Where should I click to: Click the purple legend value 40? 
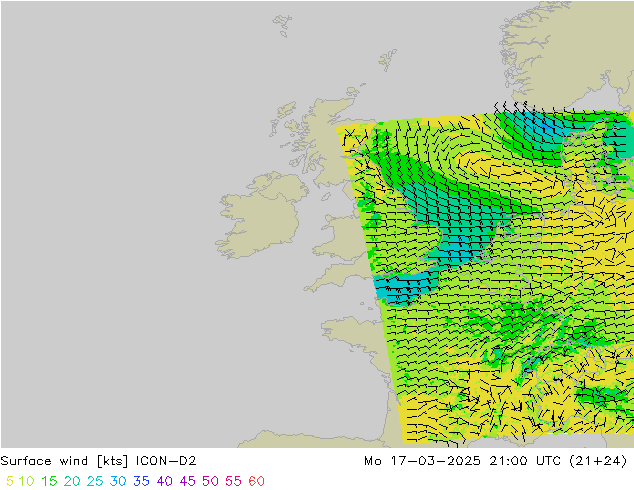164,481
